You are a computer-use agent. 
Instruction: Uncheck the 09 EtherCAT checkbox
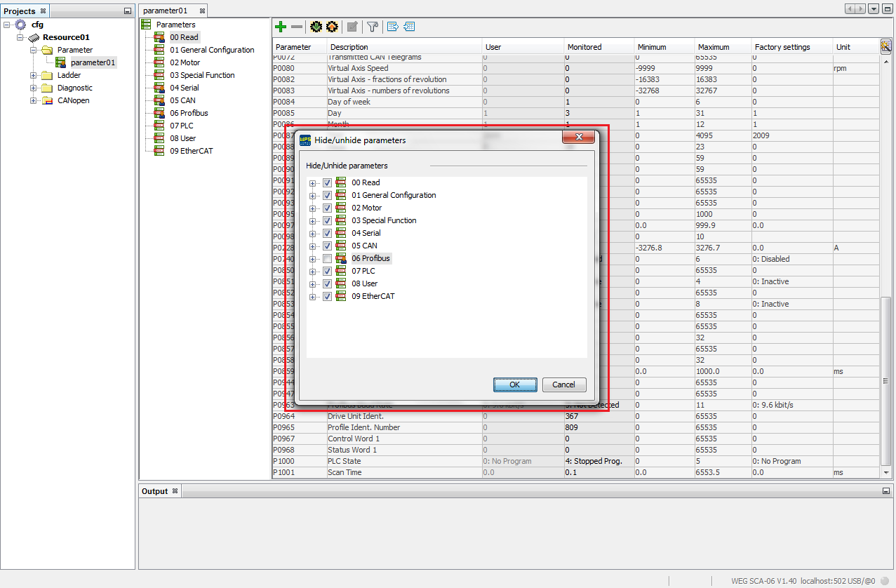point(327,296)
